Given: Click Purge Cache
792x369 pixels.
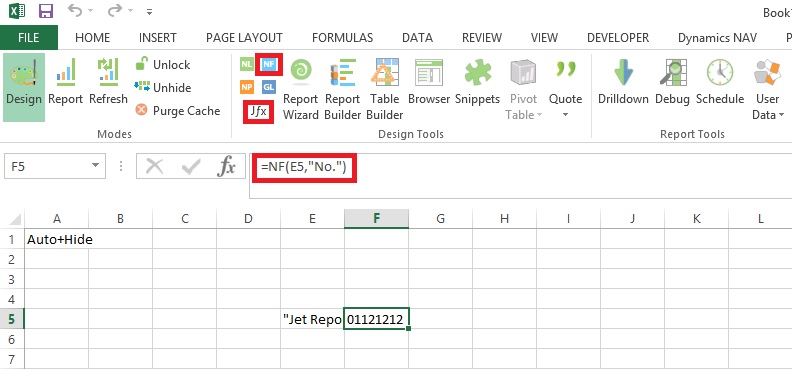Looking at the screenshot, I should coord(177,111).
